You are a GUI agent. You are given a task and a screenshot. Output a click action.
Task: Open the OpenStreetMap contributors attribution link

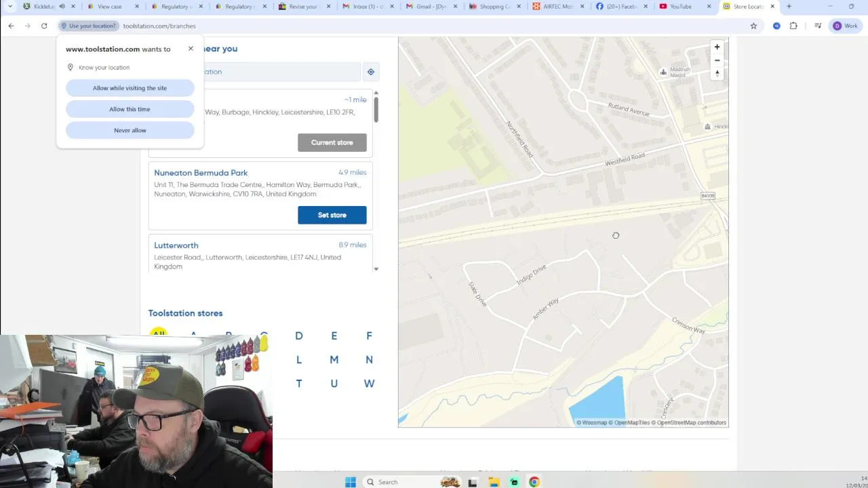(x=689, y=422)
